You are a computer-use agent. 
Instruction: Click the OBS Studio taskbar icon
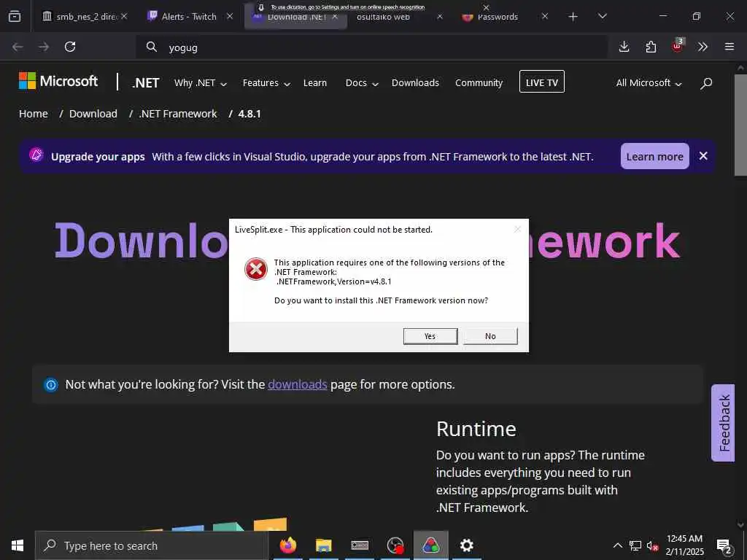[x=395, y=545]
